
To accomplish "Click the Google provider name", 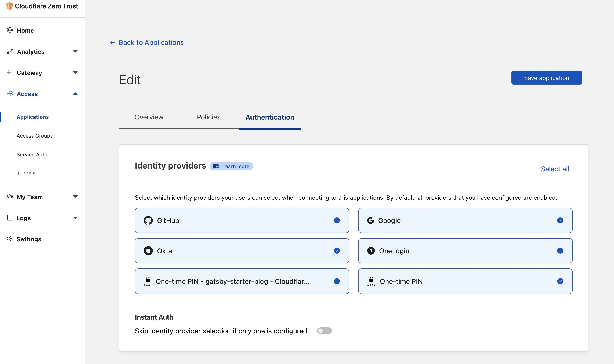I will tap(389, 220).
